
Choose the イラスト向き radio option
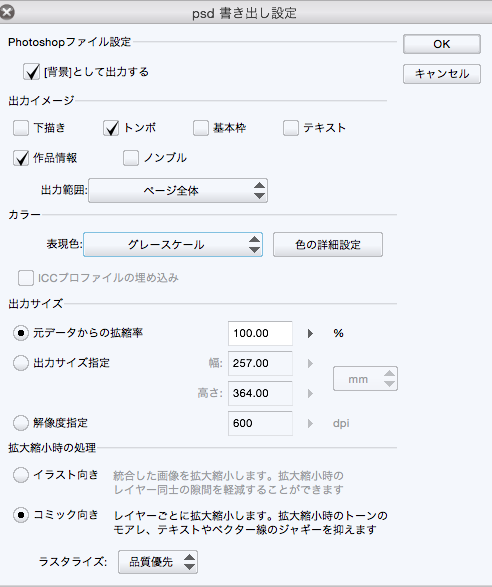point(21,475)
